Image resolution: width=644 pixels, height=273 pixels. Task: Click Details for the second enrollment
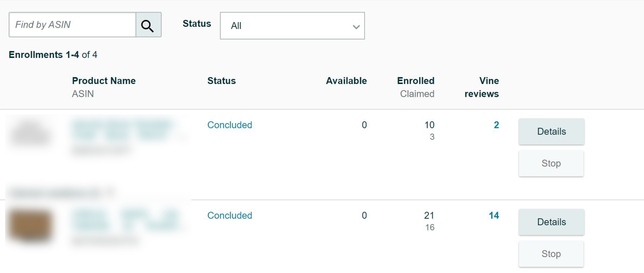tap(551, 222)
